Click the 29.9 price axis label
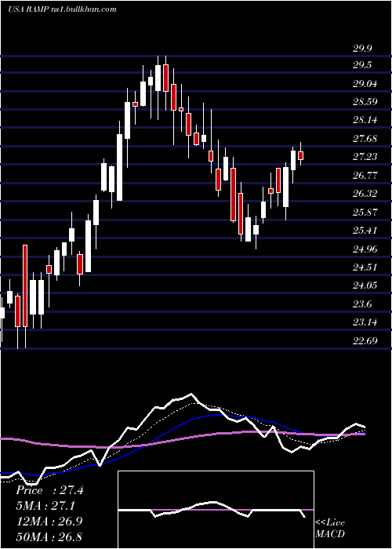 coord(362,49)
